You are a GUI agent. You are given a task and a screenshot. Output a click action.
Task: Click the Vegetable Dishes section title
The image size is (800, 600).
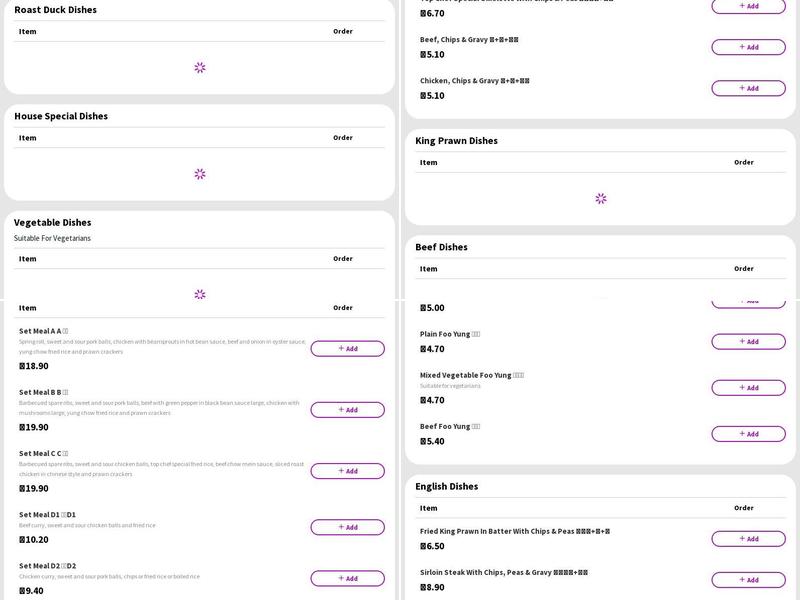point(52,222)
